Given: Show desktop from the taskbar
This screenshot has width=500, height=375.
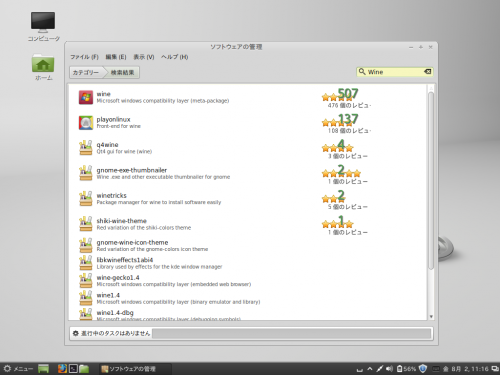Looking at the screenshot, I should click(x=43, y=369).
